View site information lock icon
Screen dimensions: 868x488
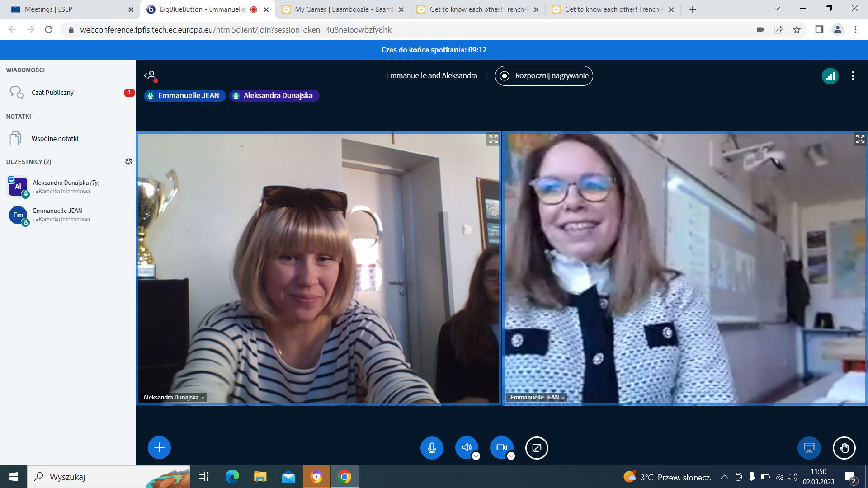pos(71,30)
